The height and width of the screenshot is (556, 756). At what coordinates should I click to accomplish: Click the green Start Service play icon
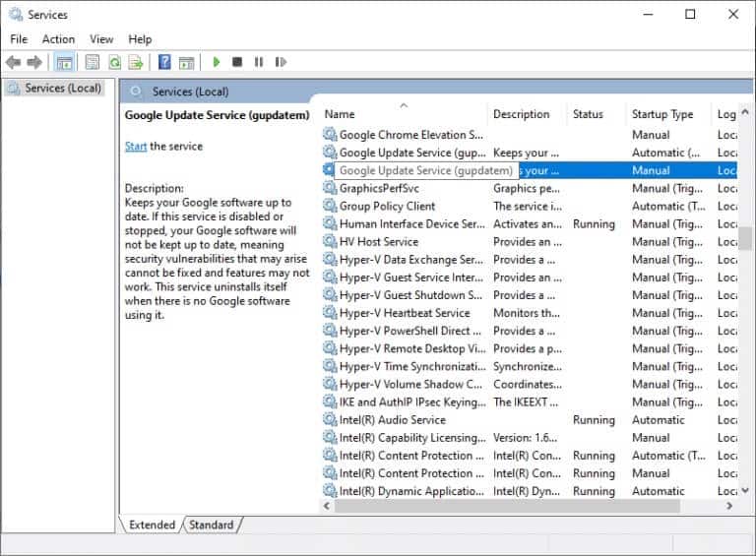tap(216, 62)
